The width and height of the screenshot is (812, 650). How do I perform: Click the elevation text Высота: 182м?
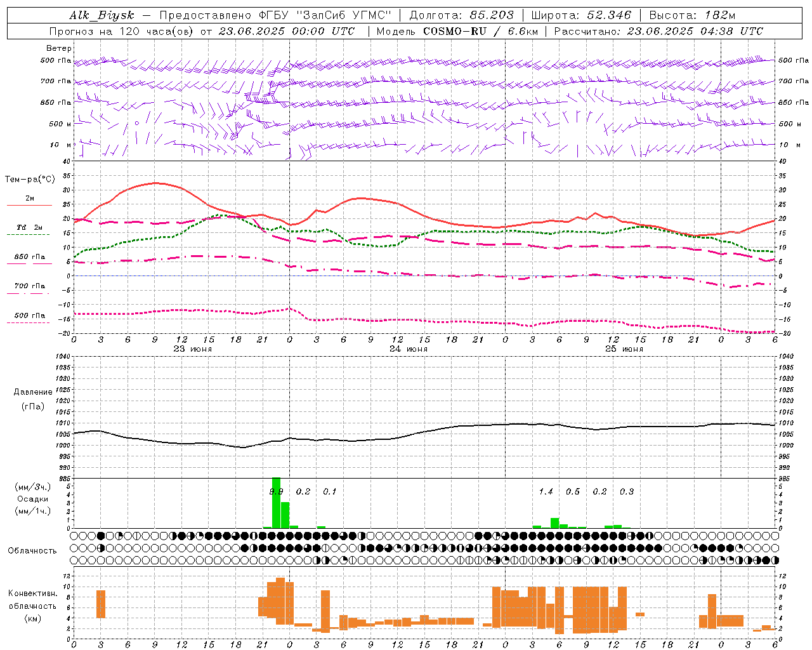click(x=692, y=15)
